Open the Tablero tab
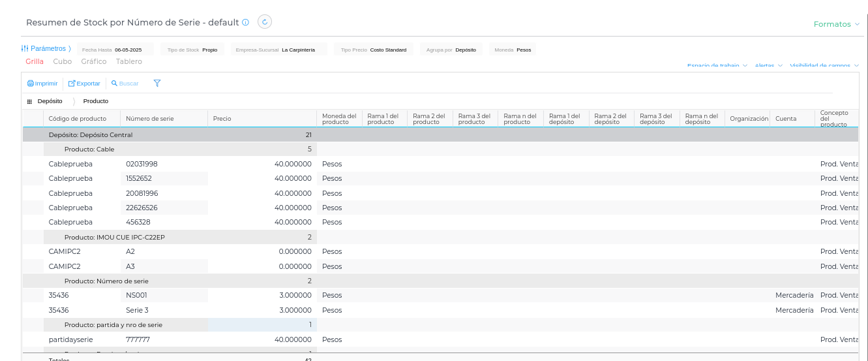This screenshot has width=868, height=361. click(x=129, y=61)
